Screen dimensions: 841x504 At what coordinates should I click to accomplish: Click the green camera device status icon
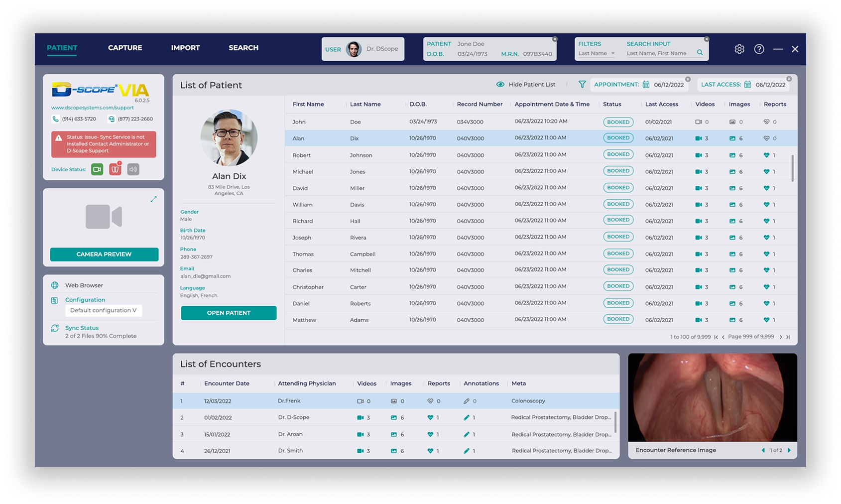click(x=97, y=169)
